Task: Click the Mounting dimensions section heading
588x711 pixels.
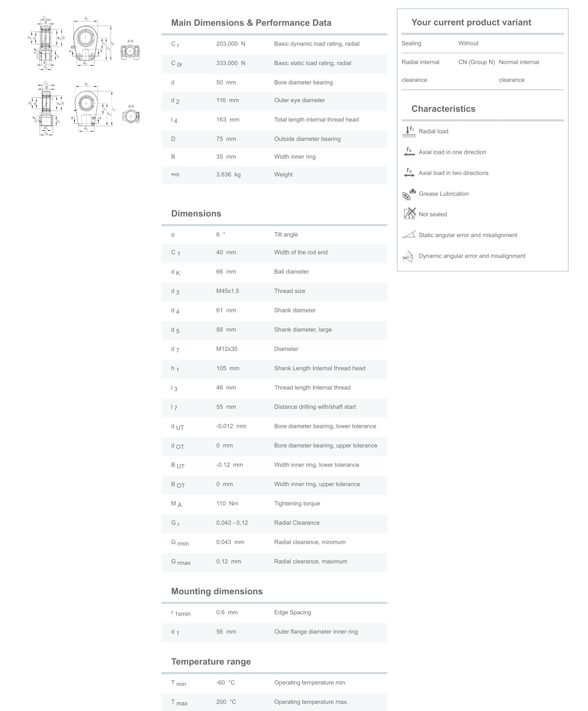Action: 217,591
